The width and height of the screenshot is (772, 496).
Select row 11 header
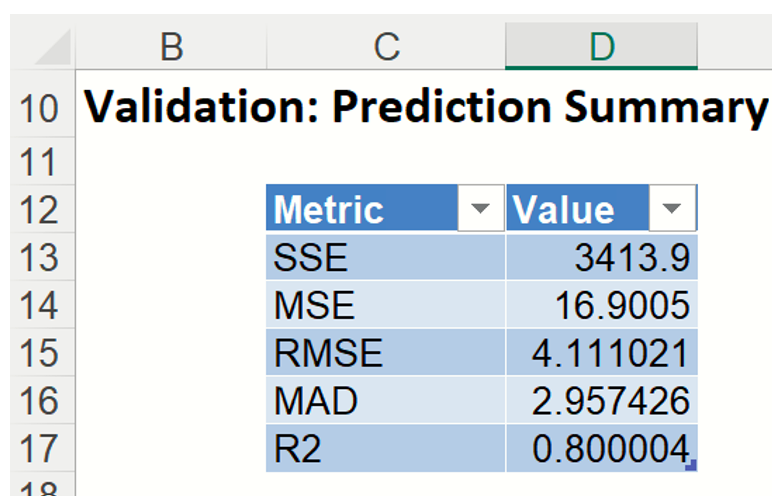coord(38,160)
